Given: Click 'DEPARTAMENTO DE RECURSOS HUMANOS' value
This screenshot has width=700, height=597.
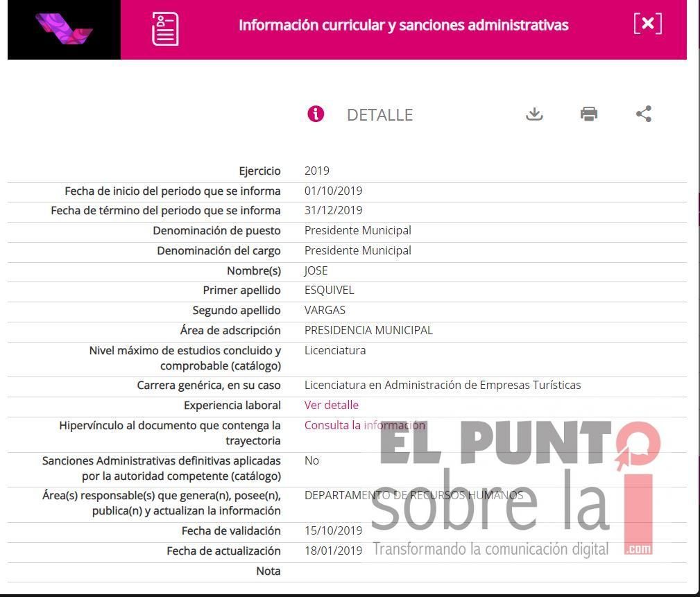Looking at the screenshot, I should pyautogui.click(x=414, y=495).
